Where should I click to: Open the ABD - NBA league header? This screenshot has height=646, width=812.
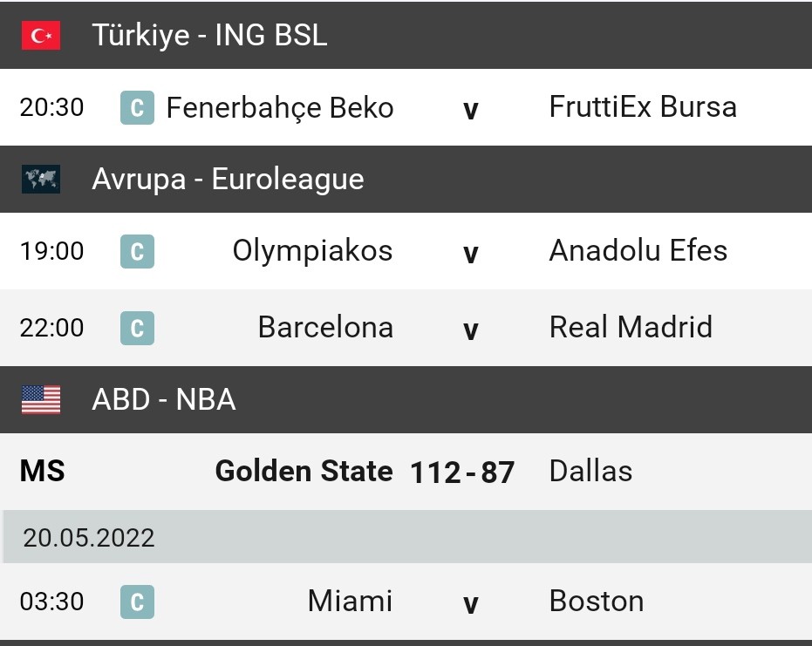coord(406,399)
